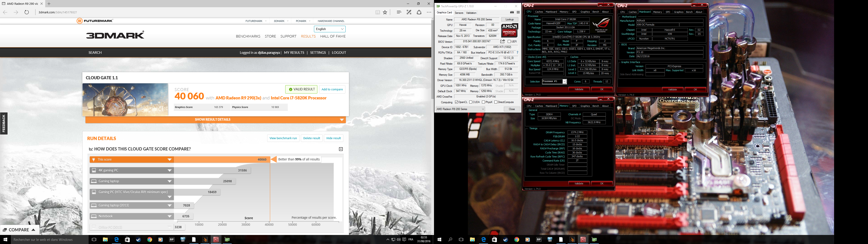Click the 3DMARK logo
This screenshot has width=868, height=244.
[x=115, y=35]
